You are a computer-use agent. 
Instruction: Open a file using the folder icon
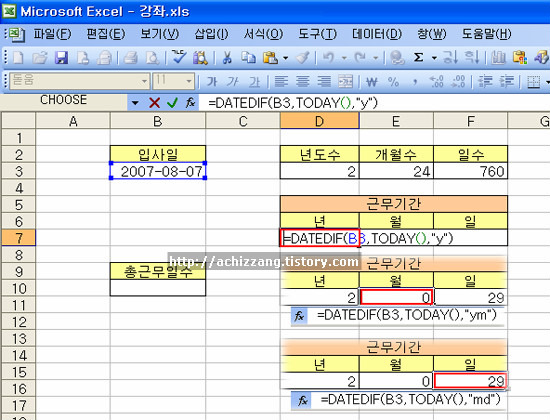pos(39,58)
